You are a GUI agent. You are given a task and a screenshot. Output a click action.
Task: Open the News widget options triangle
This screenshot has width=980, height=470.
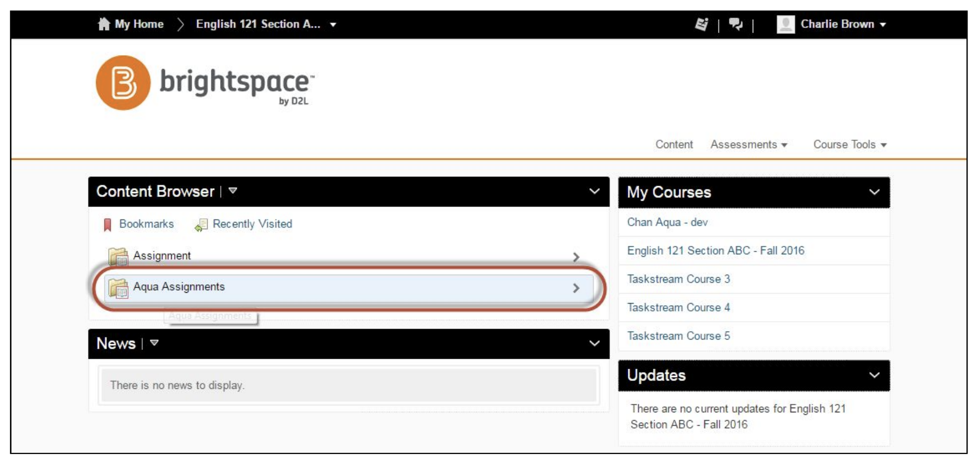[154, 343]
